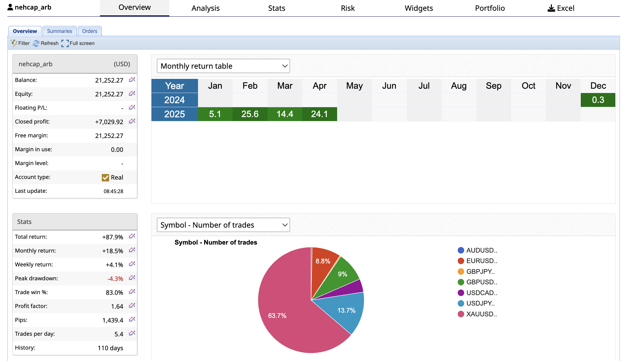The image size is (644, 361).
Task: Enter Full screen mode
Action: [x=65, y=43]
